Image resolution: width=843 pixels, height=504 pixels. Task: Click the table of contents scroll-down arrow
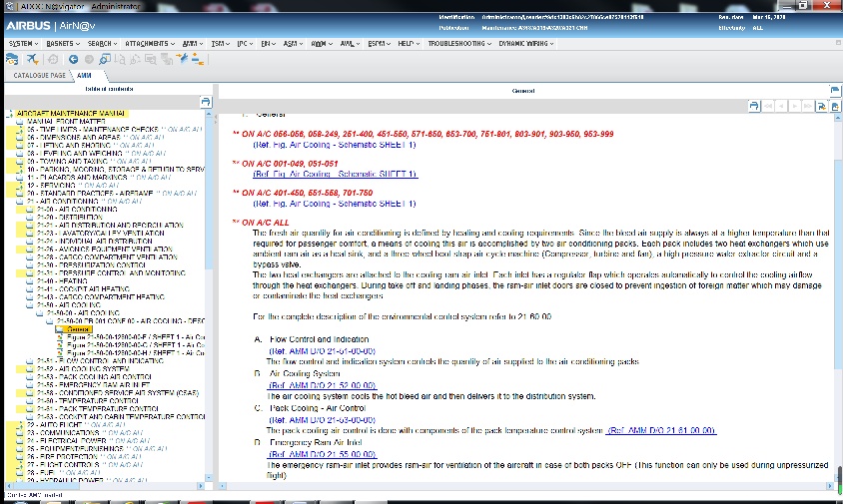click(209, 477)
